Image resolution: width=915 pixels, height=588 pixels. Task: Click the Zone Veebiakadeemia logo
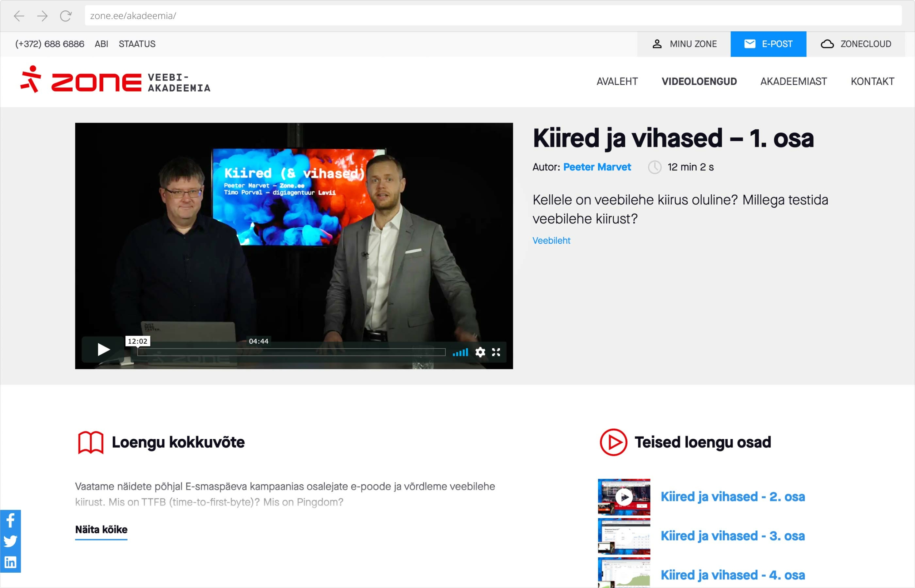(x=115, y=80)
